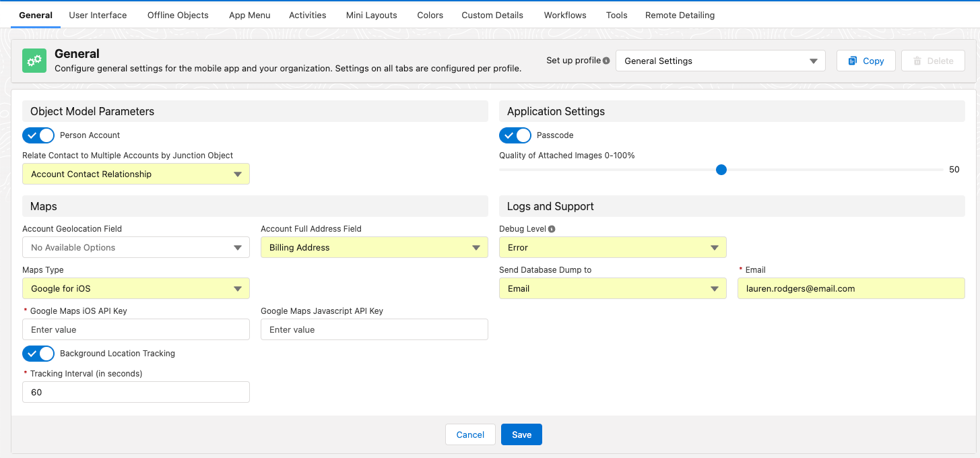Click the trash icon on Delete button

pos(917,61)
